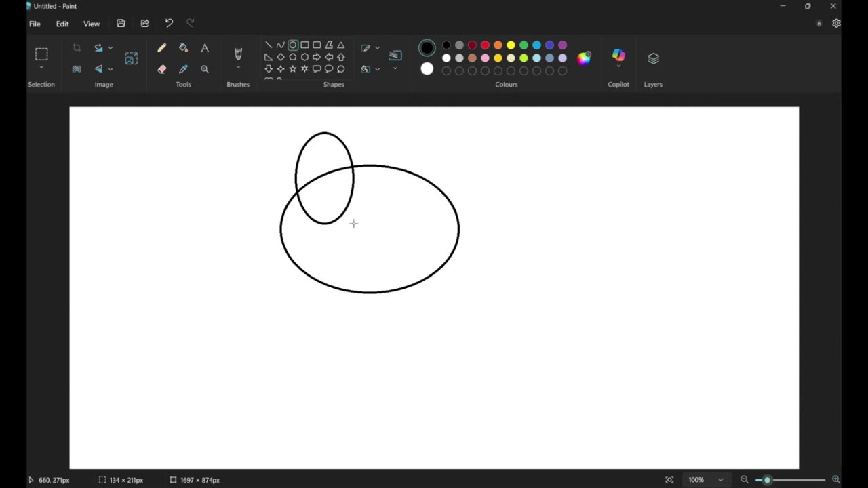Open the Edit colours wheel
The image size is (868, 488).
coord(584,58)
